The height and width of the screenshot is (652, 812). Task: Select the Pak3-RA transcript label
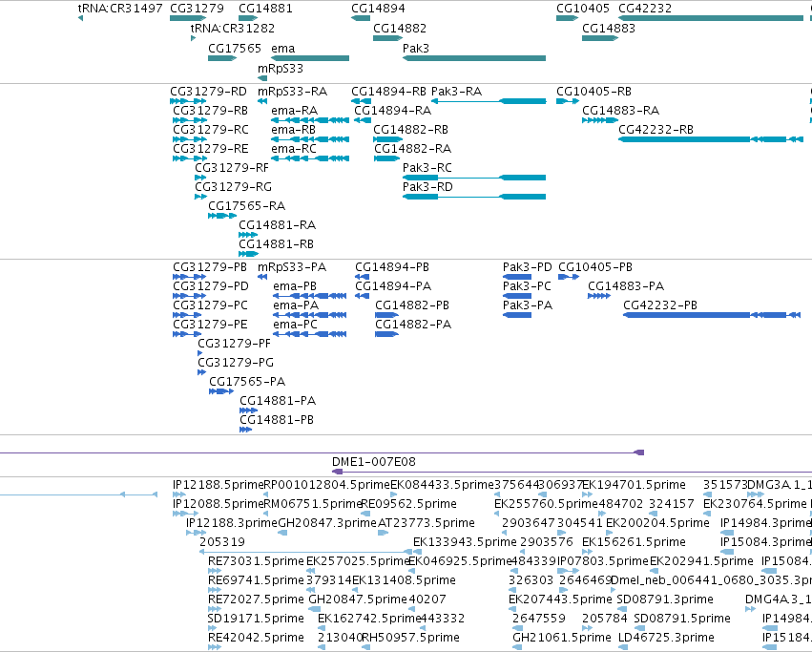[x=456, y=92]
